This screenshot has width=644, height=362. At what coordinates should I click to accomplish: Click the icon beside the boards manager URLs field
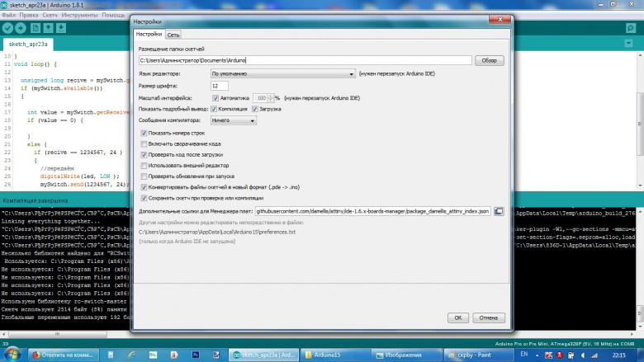[x=499, y=211]
